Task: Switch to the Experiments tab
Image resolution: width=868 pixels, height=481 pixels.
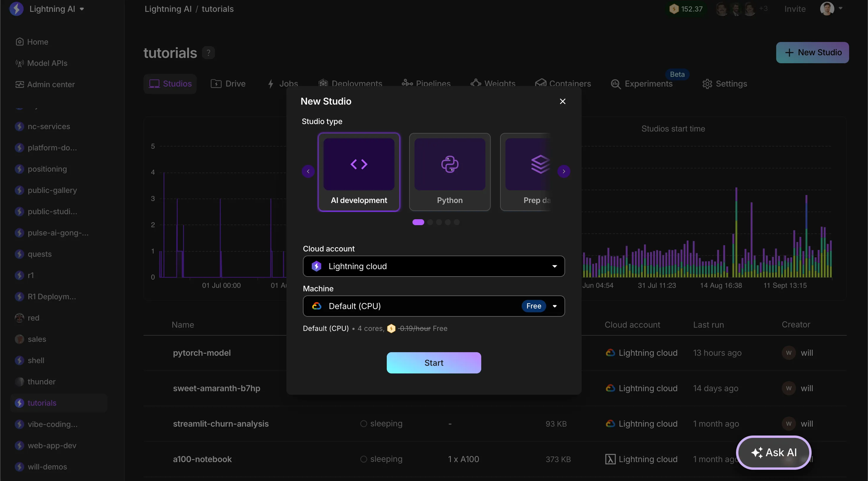Action: (x=642, y=84)
